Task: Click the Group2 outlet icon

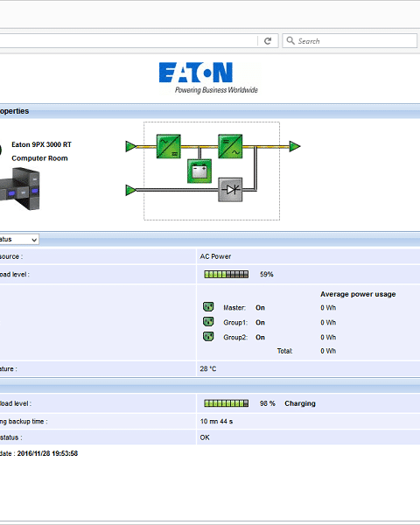Action: tap(208, 337)
